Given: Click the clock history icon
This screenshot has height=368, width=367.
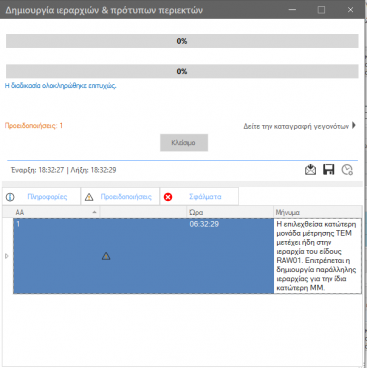Looking at the screenshot, I should [x=347, y=170].
